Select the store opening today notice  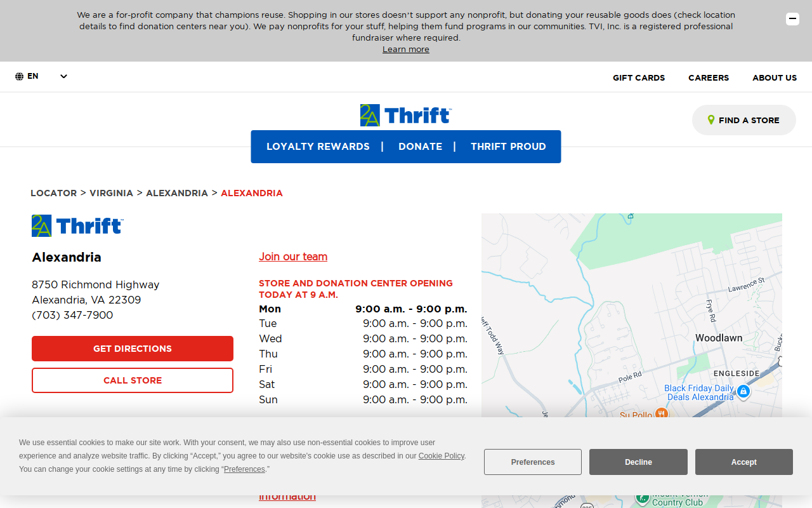tap(356, 289)
